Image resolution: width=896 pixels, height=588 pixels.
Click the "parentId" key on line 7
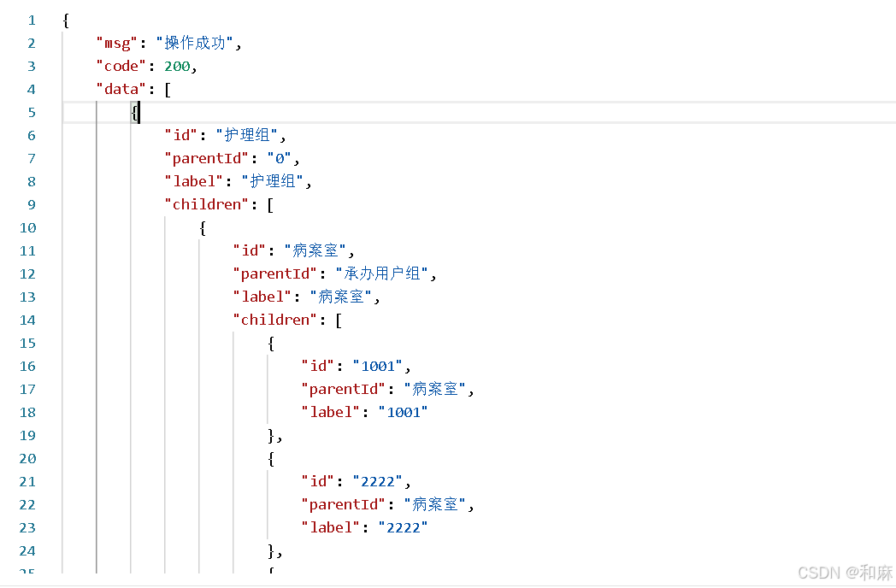(206, 159)
